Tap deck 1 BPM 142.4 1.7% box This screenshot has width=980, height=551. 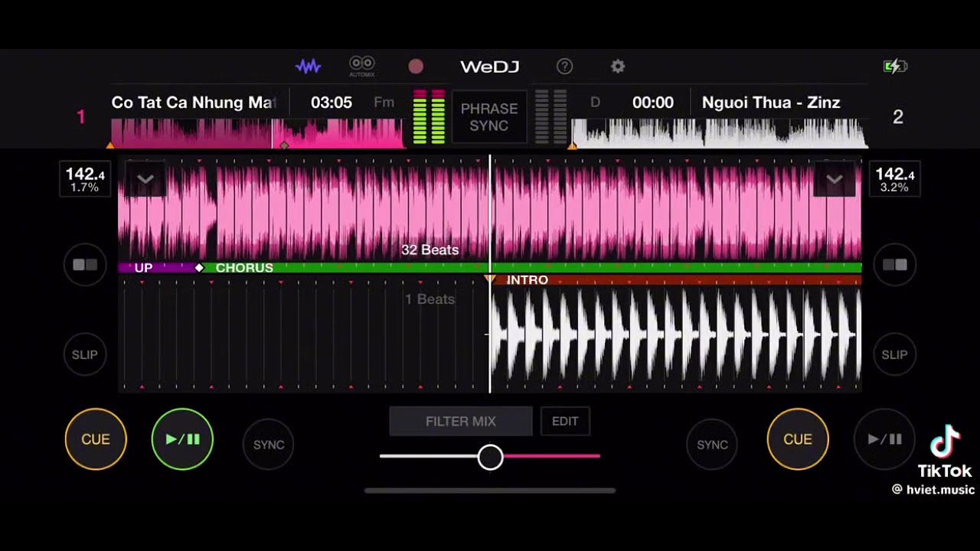coord(84,180)
